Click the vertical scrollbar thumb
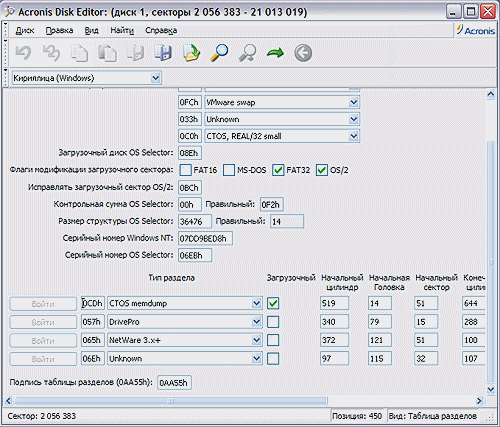Viewport: 500px width, 427px height. 490,262
